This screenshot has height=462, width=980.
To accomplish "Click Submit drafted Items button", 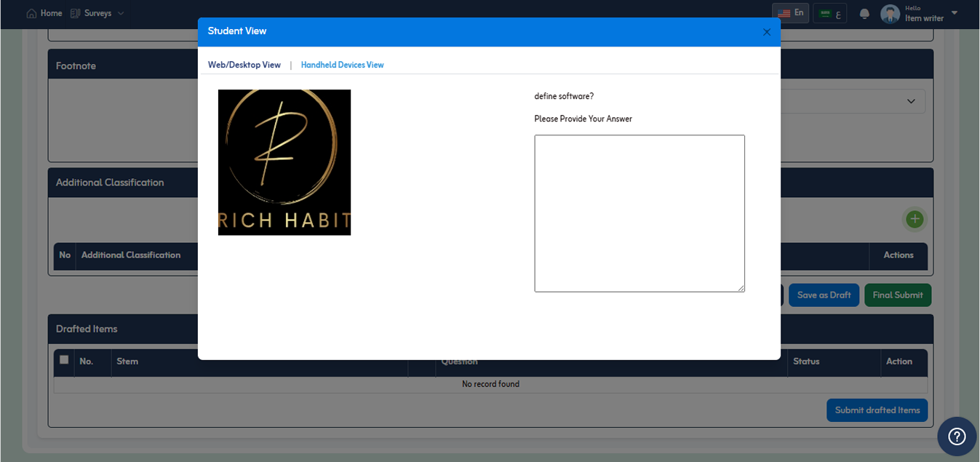I will click(877, 410).
